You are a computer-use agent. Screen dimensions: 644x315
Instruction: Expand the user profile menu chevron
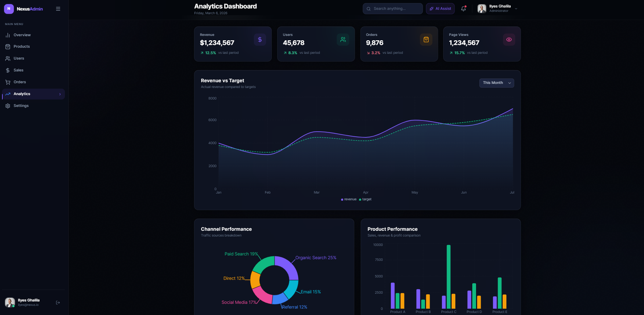tap(516, 8)
